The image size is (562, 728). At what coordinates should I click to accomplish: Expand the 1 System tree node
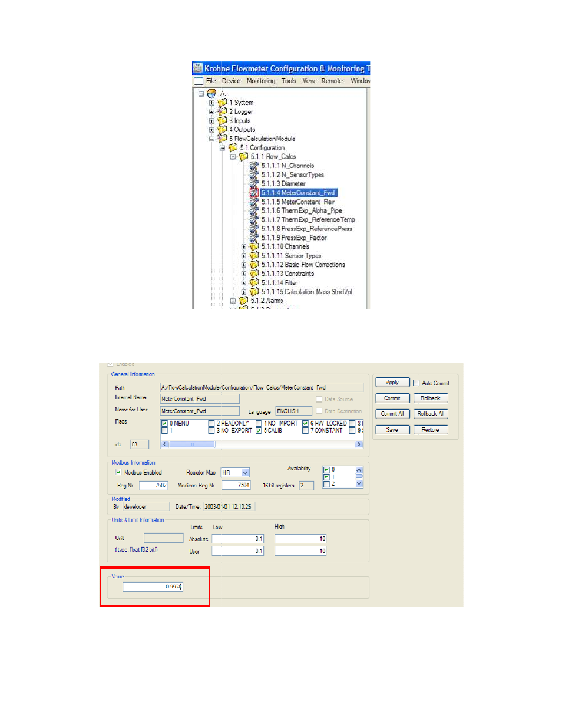[x=211, y=103]
